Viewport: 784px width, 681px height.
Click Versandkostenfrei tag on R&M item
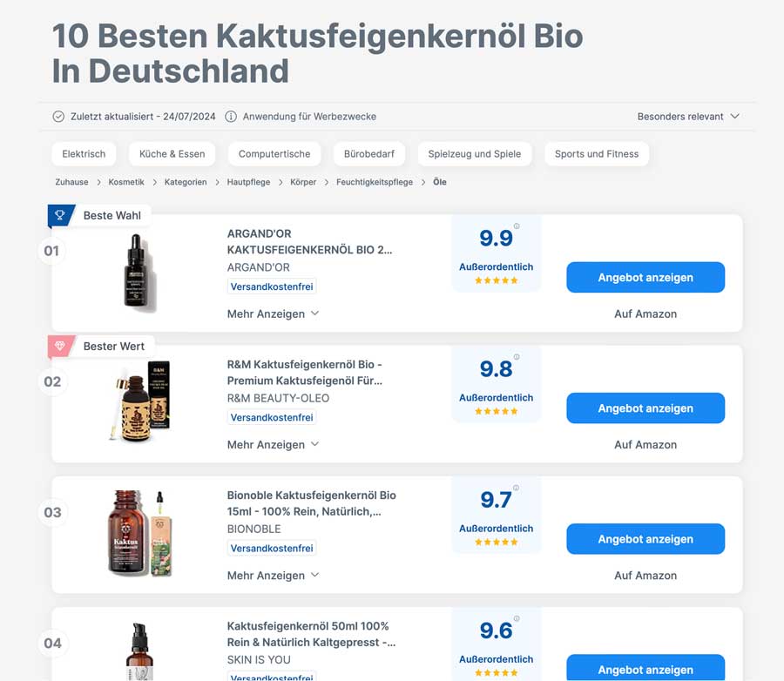(272, 417)
